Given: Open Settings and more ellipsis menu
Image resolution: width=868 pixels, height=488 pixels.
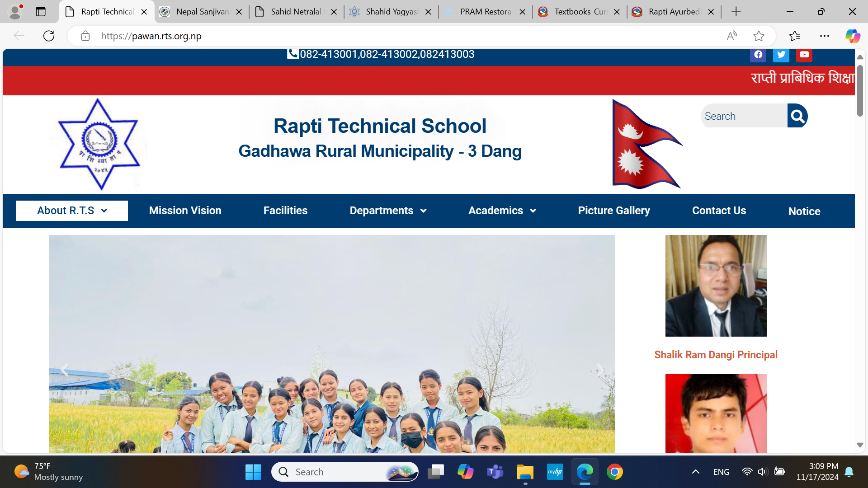Looking at the screenshot, I should tap(824, 36).
